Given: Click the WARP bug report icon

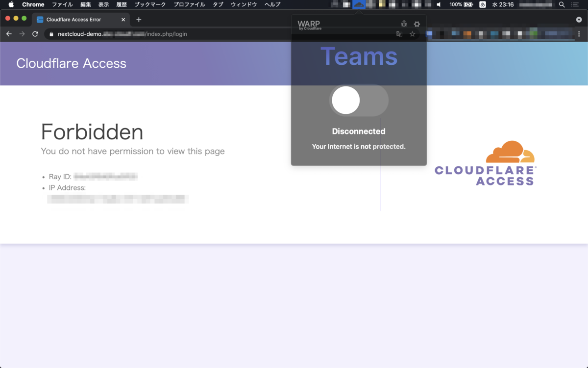Looking at the screenshot, I should [x=404, y=24].
